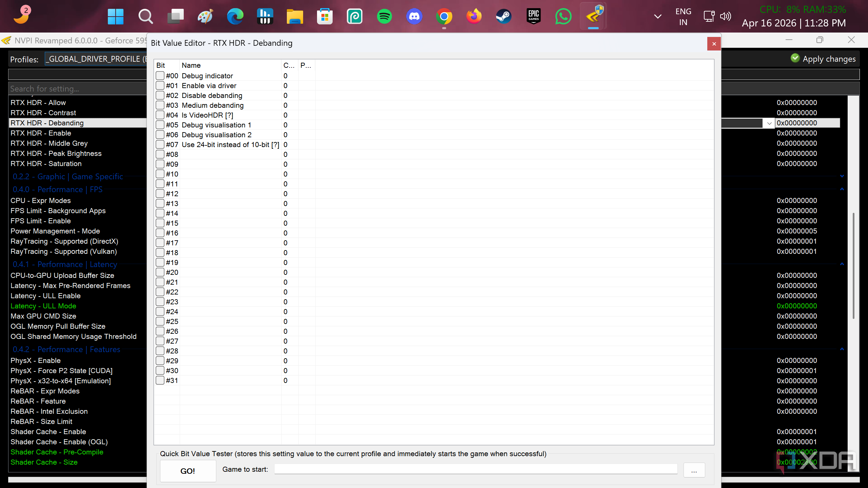Launch Spotify from taskbar
The height and width of the screenshot is (488, 868).
click(384, 17)
